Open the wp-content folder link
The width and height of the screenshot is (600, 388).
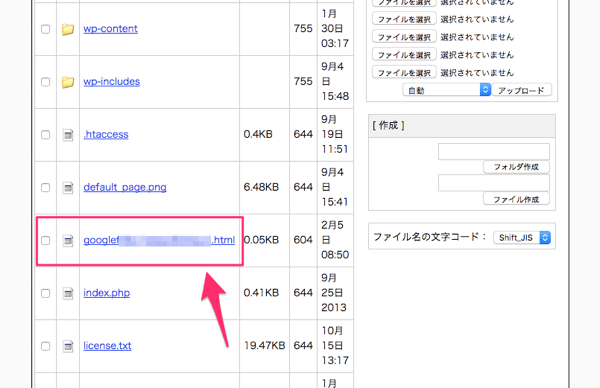click(111, 29)
